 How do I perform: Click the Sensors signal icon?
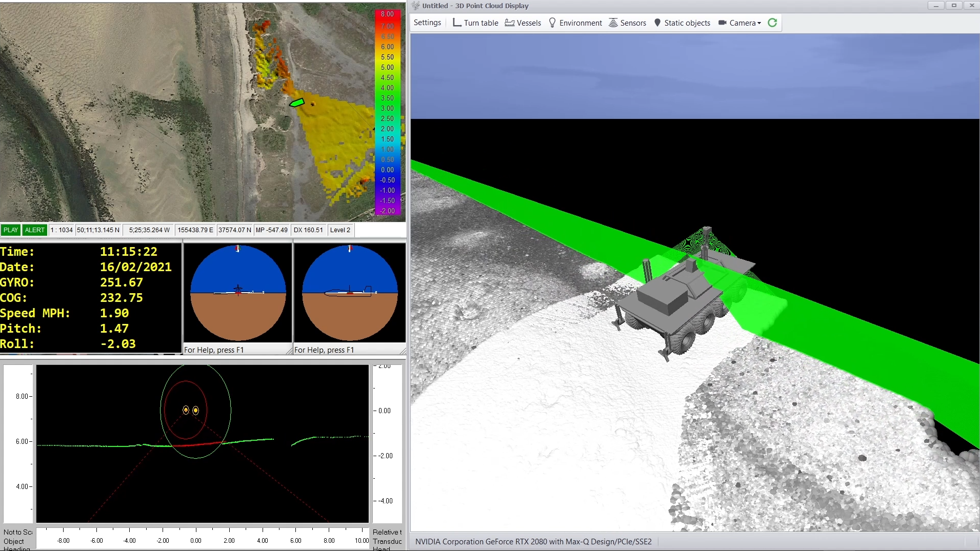point(613,23)
